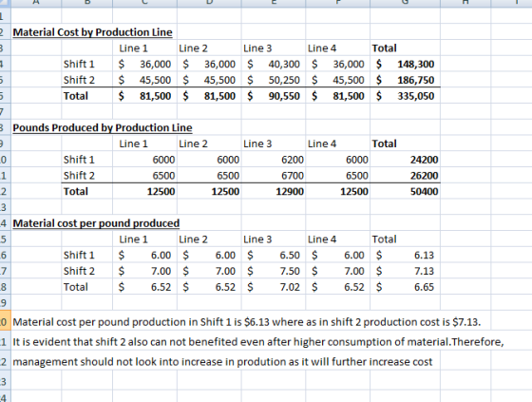Select Line 4 total cost per pound $6.52
This screenshot has height=402, width=532.
tap(337, 287)
